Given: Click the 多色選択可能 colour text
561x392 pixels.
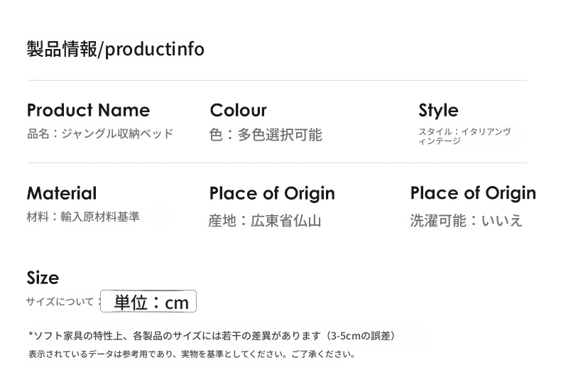Looking at the screenshot, I should [280, 135].
